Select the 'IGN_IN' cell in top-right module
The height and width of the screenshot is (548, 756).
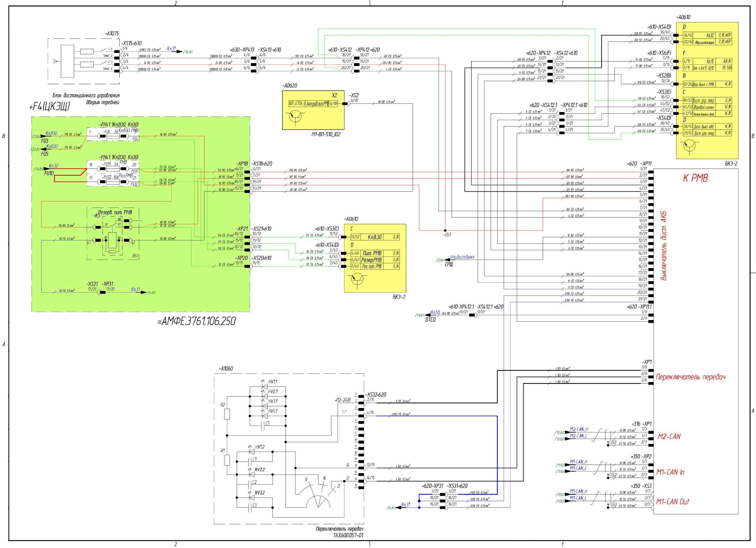click(x=727, y=61)
